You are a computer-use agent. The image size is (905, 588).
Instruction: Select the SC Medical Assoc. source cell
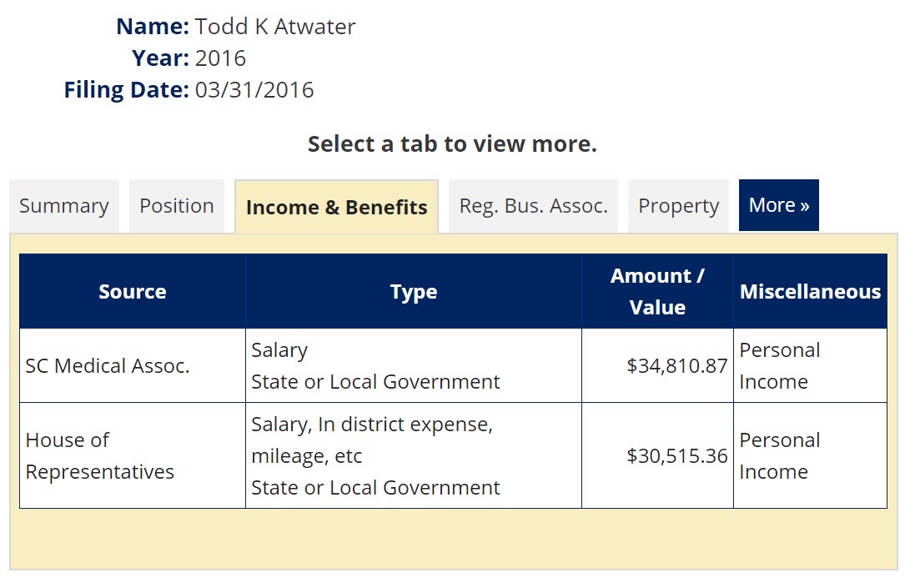click(x=108, y=366)
